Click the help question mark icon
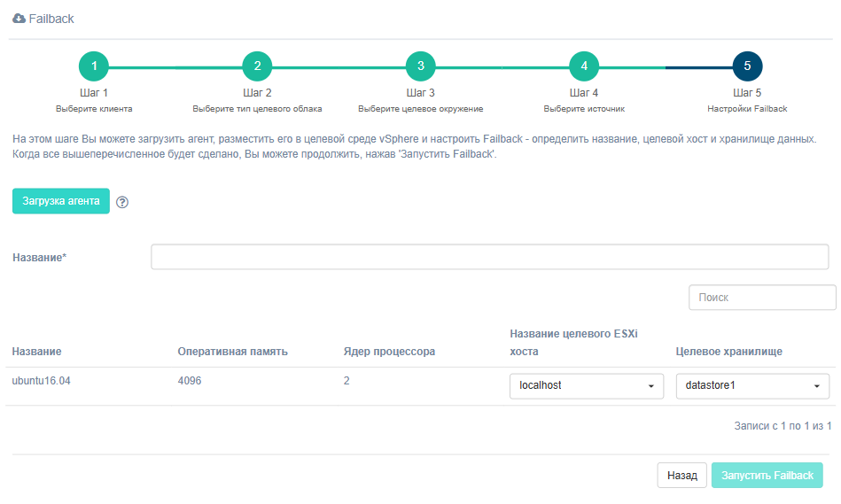841x504 pixels. tap(122, 202)
